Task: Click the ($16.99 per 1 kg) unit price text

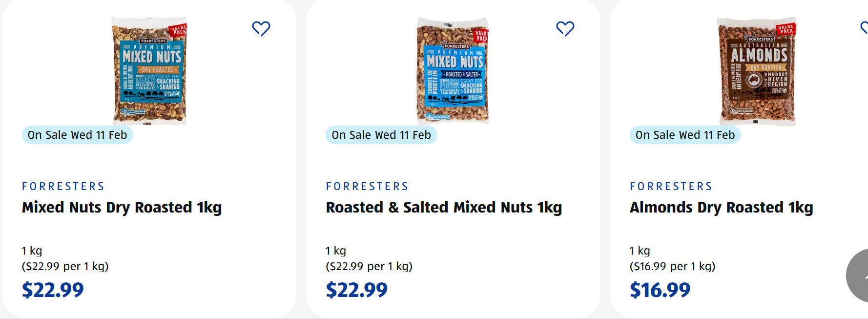Action: pos(672,266)
